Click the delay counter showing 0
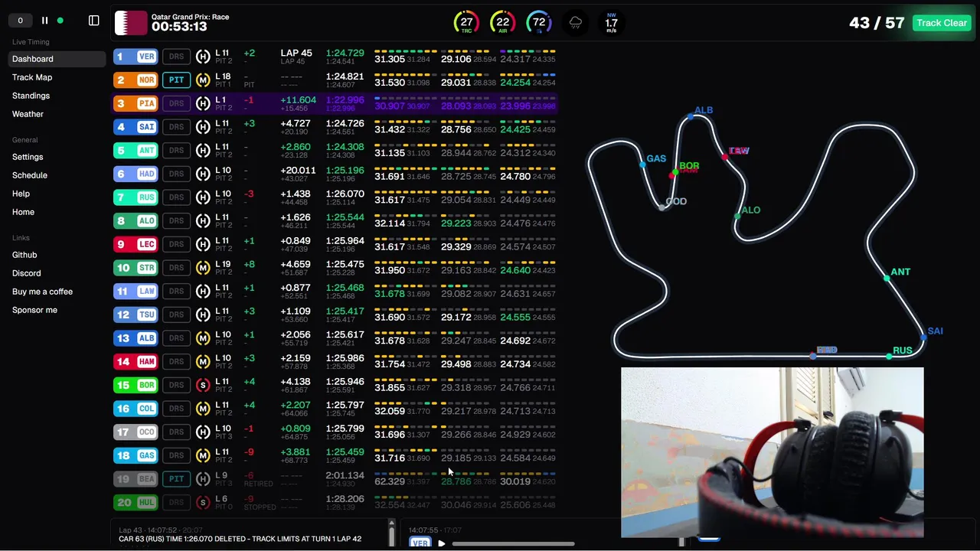The width and height of the screenshot is (980, 551). point(20,21)
